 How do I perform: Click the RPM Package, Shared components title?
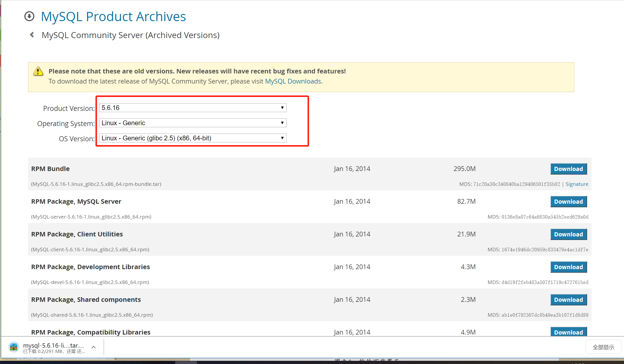[86, 299]
